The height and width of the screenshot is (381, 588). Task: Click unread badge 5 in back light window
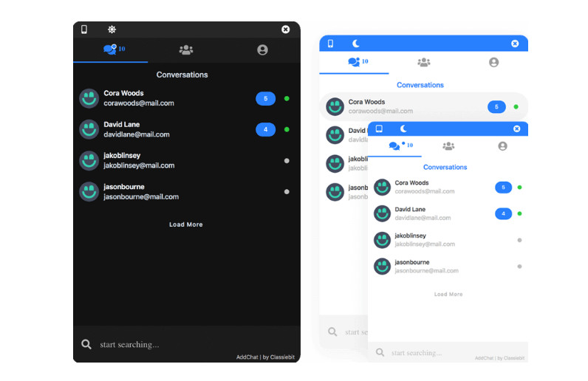(x=496, y=107)
